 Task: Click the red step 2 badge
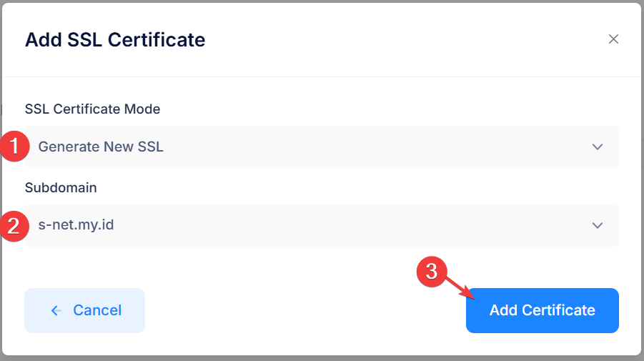(14, 226)
